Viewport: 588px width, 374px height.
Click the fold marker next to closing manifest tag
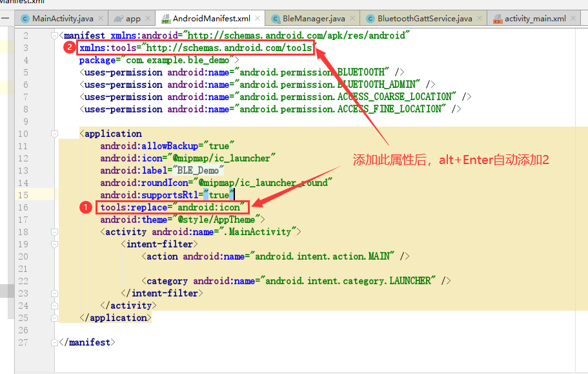(54, 342)
